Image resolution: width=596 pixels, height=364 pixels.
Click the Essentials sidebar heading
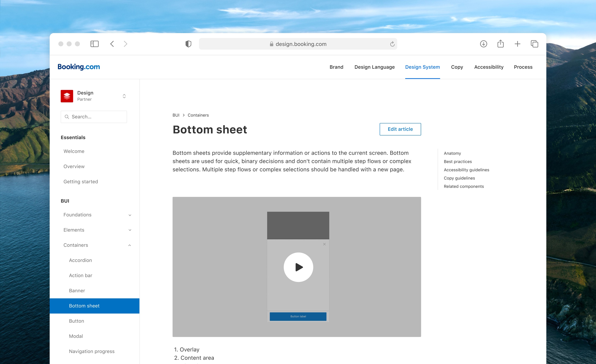coord(73,137)
